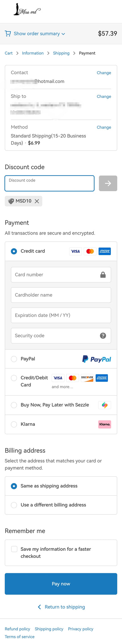The image size is (122, 644).
Task: Remove the MSD10 discount code
Action: [x=37, y=201]
